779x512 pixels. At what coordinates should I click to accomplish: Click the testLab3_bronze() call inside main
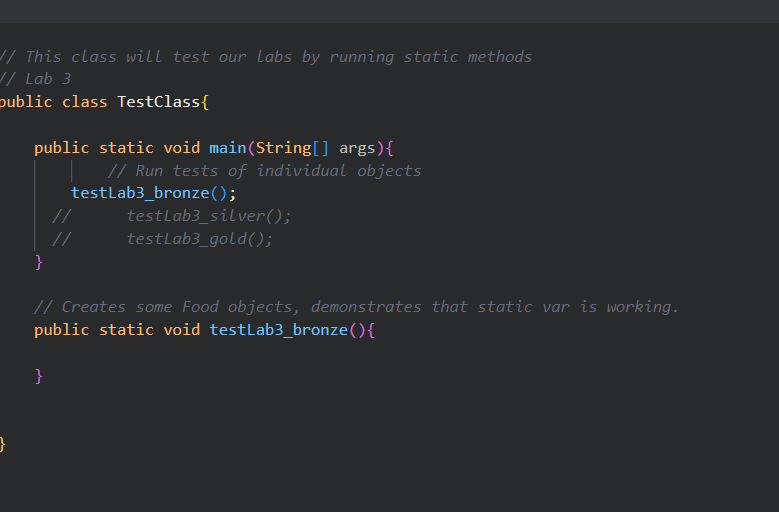pos(154,193)
